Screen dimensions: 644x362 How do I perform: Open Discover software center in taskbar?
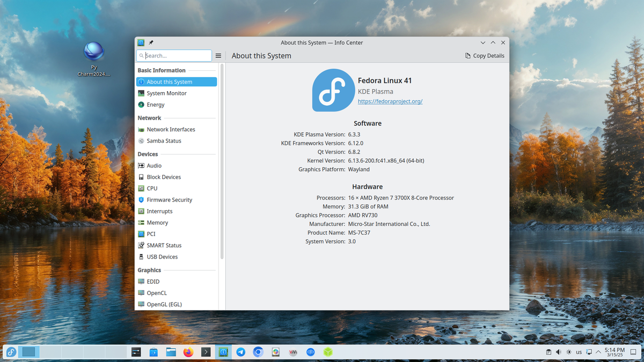153,352
